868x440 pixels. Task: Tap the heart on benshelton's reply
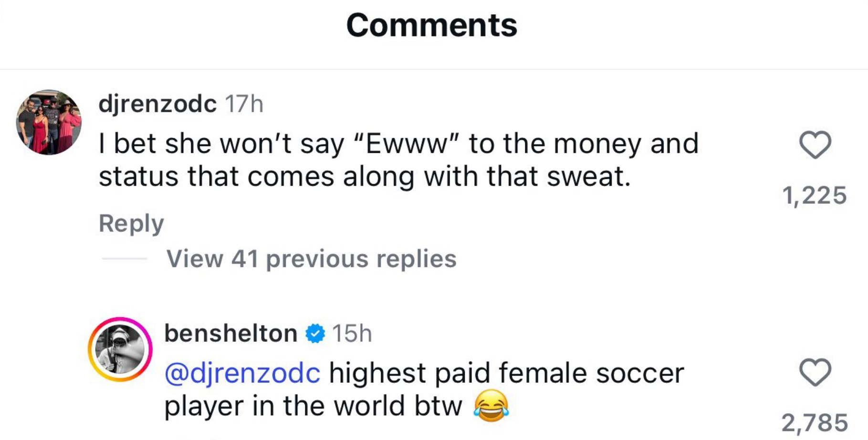(x=815, y=372)
